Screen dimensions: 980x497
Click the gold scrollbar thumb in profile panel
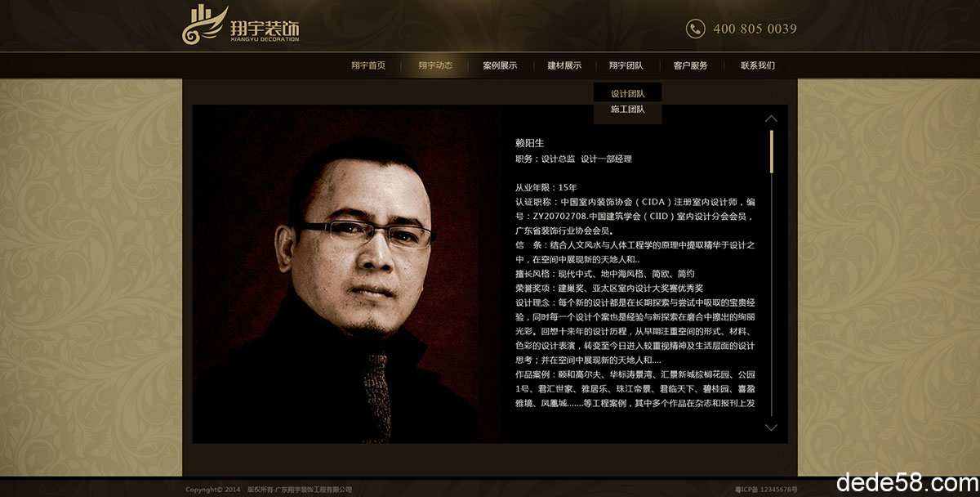coord(771,151)
